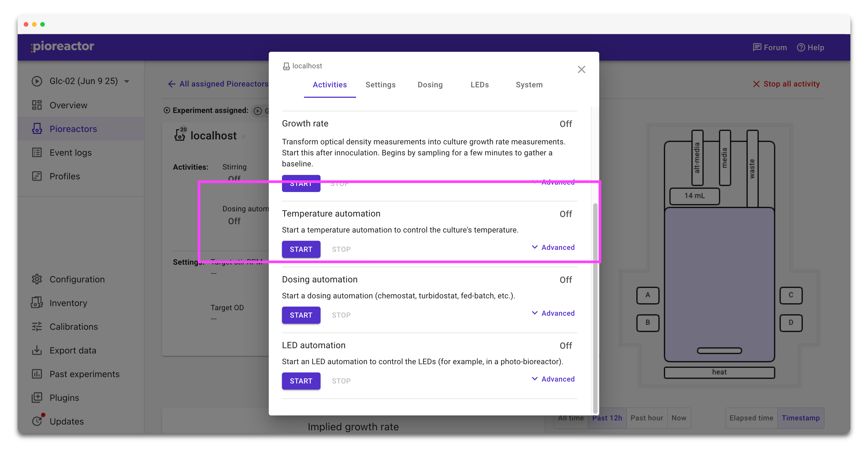Open the Inventory page

coord(68,303)
